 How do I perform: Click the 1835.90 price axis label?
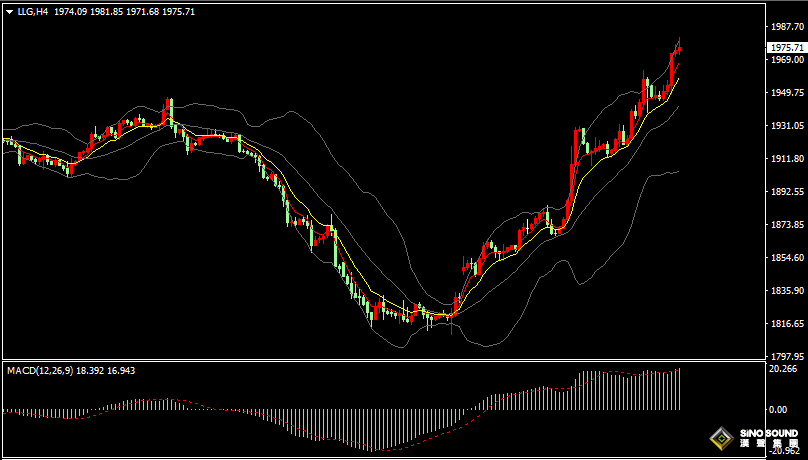pos(785,291)
